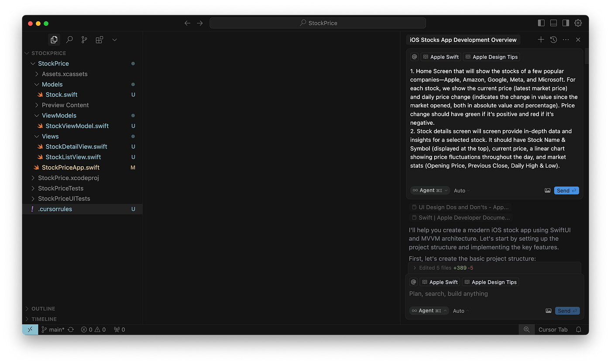Expand the Preview Content folder

coord(82,105)
